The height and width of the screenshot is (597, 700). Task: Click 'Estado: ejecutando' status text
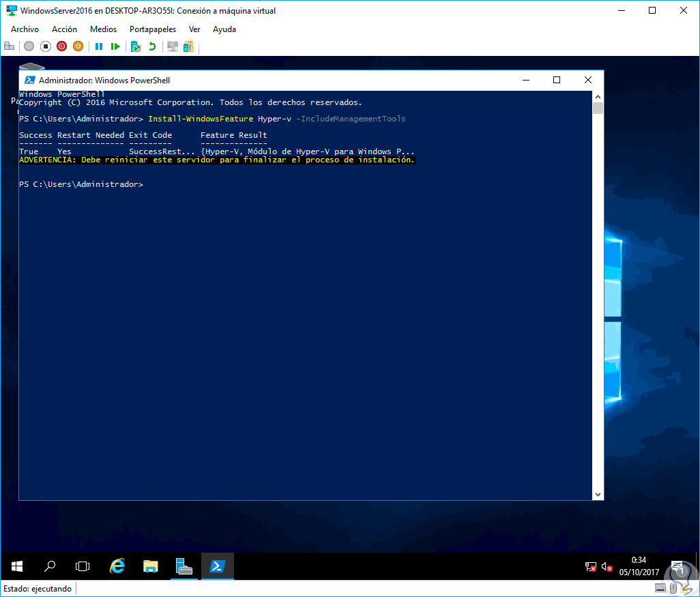(38, 589)
